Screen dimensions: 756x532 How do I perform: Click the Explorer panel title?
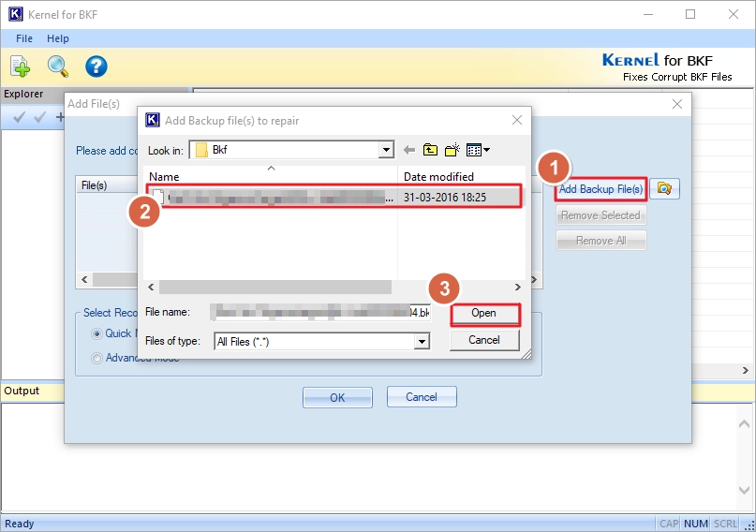click(x=23, y=94)
